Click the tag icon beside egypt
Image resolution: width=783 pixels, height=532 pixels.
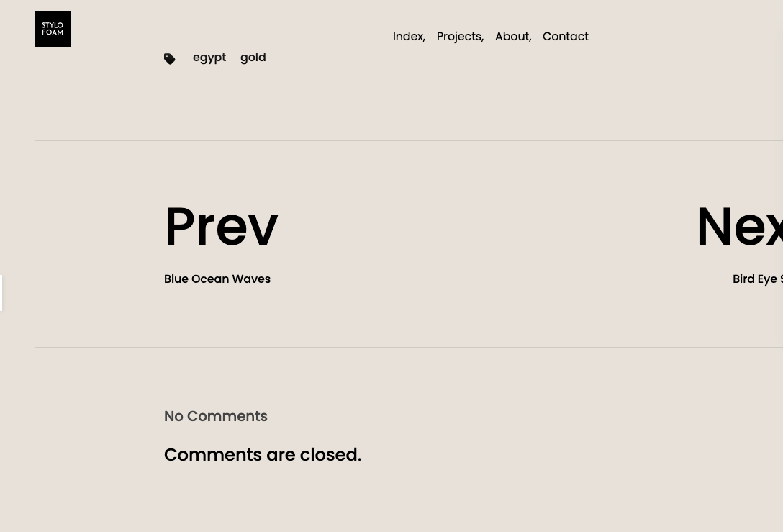point(170,59)
